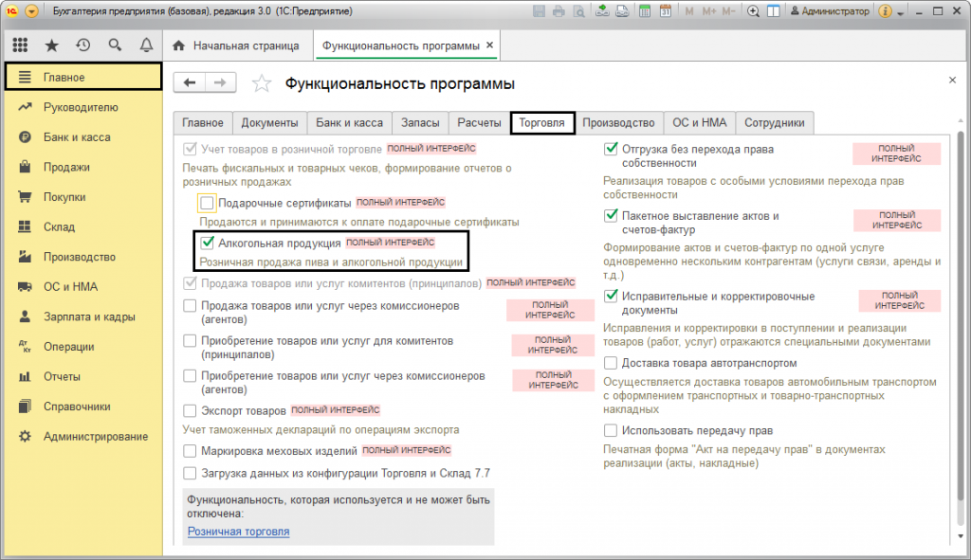Image resolution: width=971 pixels, height=560 pixels.
Task: Open the calendar icon in title bar
Action: 665,11
